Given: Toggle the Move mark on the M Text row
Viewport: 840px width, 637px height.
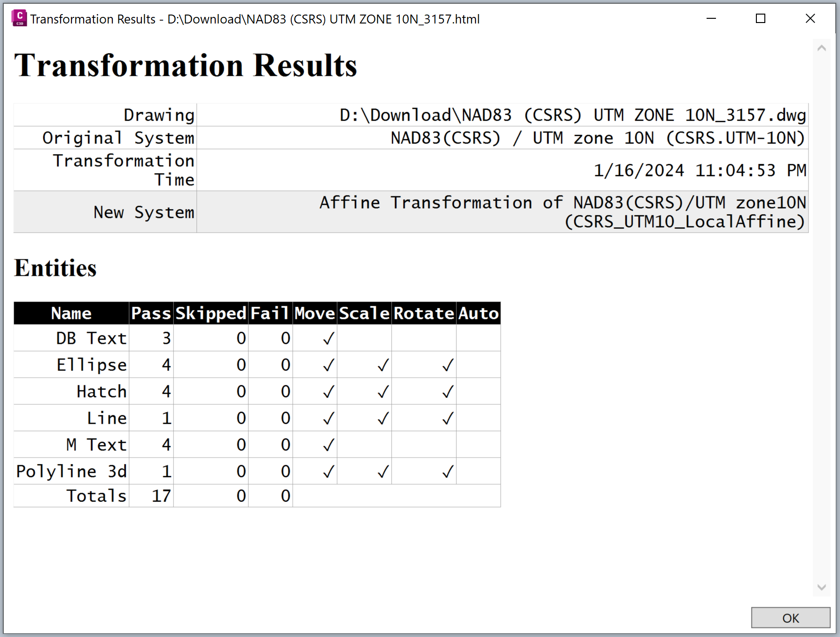Looking at the screenshot, I should click(328, 444).
